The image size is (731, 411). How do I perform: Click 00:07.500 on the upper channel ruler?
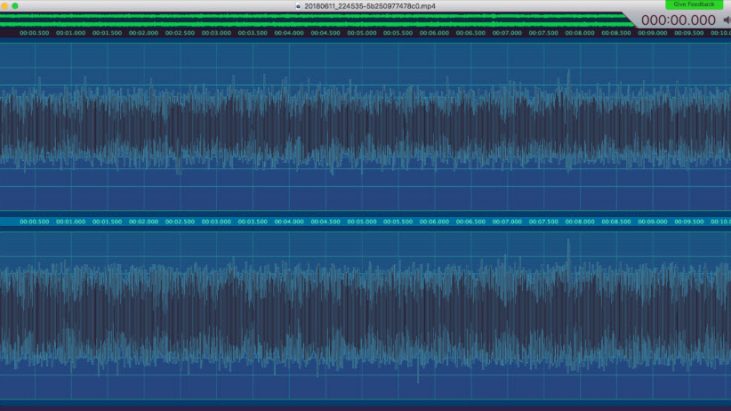point(544,33)
